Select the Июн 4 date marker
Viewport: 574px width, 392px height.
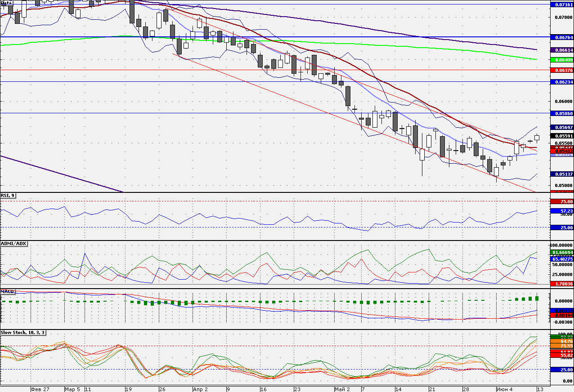(x=505, y=389)
